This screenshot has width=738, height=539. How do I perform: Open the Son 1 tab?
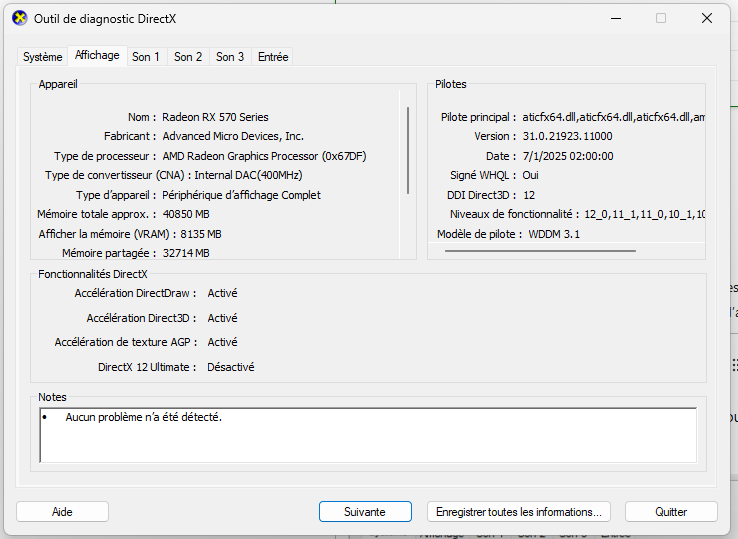[146, 57]
